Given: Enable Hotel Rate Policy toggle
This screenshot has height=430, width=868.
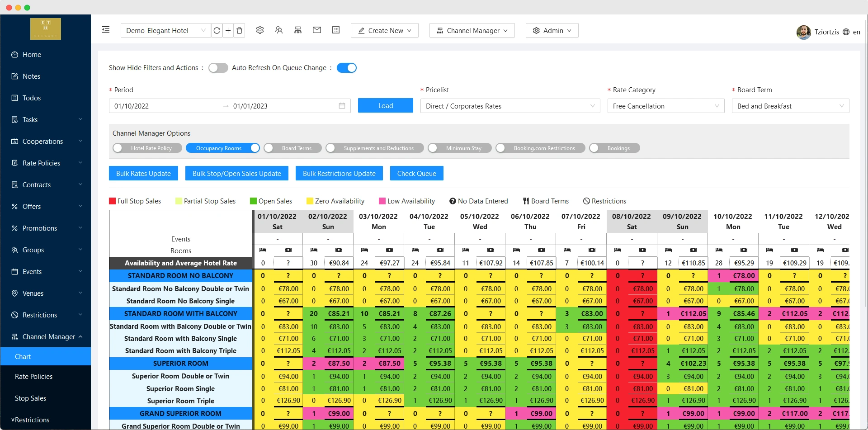Looking at the screenshot, I should pos(147,148).
